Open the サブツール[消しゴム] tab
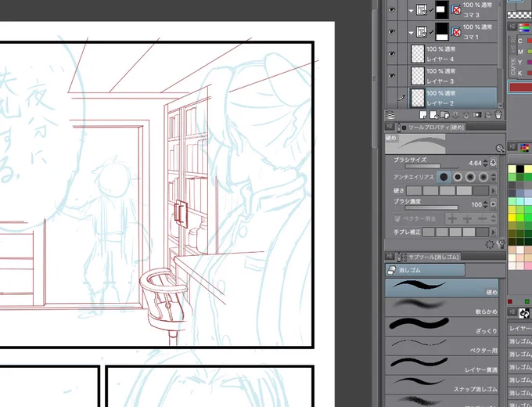The width and height of the screenshot is (532, 407). click(x=429, y=257)
